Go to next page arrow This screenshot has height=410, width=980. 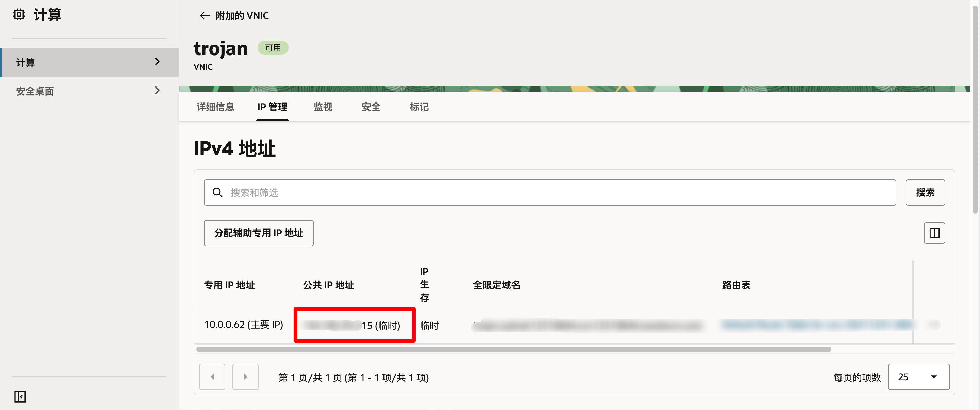(x=245, y=377)
